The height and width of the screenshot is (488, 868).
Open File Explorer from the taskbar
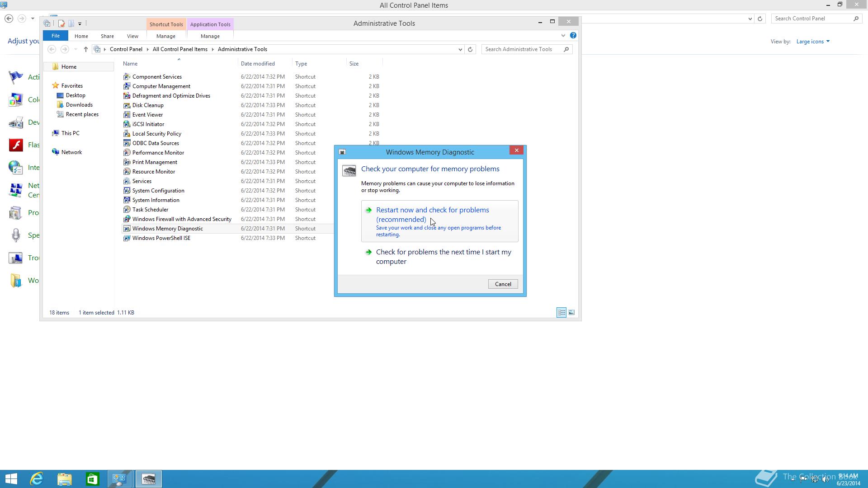65,479
